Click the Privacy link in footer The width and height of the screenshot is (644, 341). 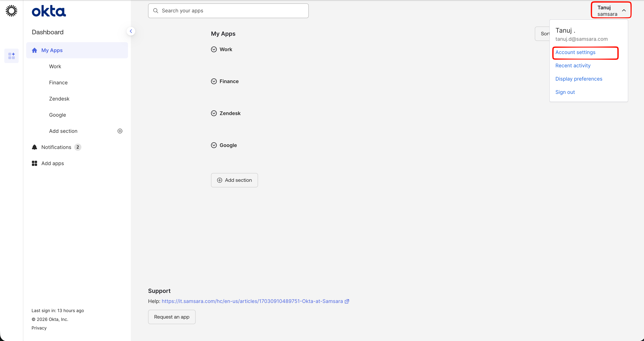(x=39, y=328)
